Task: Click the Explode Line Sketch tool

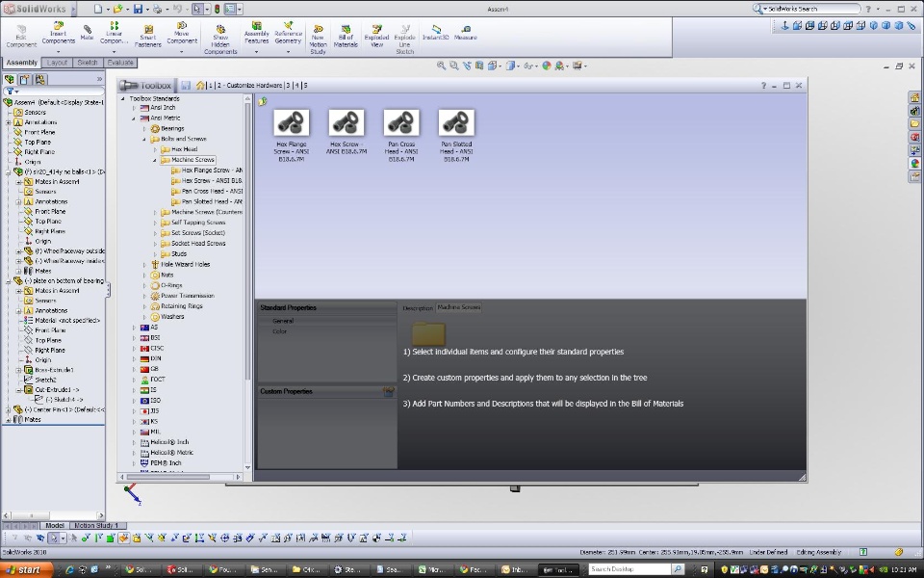Action: [x=405, y=39]
